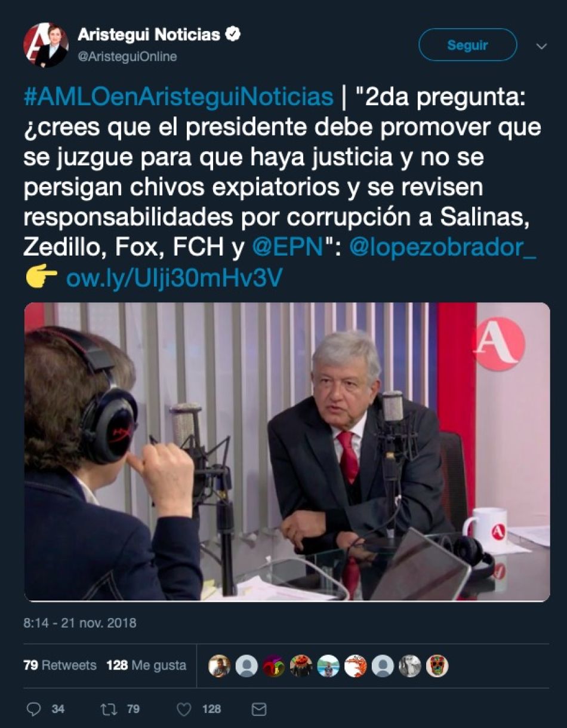View the interview photo attachment

pyautogui.click(x=287, y=451)
